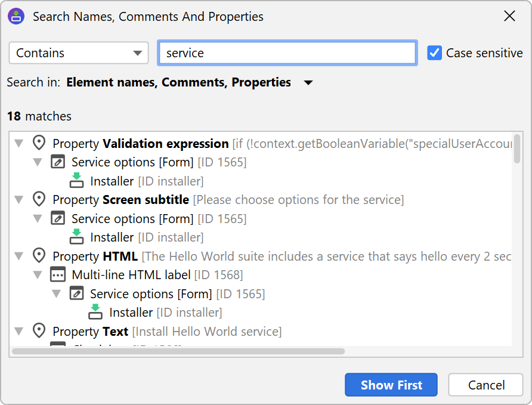
Task: Select Service options form under Validation expression
Action: coord(132,162)
